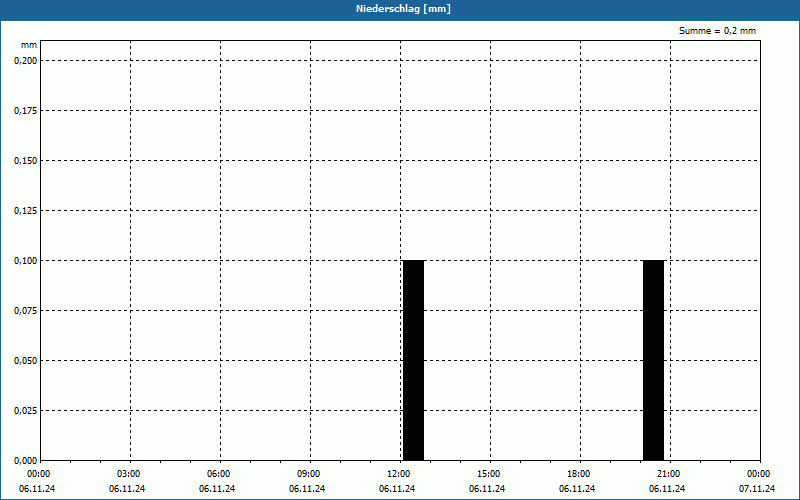The image size is (800, 500).
Task: Click the 0,025 y-axis value
Action: pyautogui.click(x=26, y=411)
